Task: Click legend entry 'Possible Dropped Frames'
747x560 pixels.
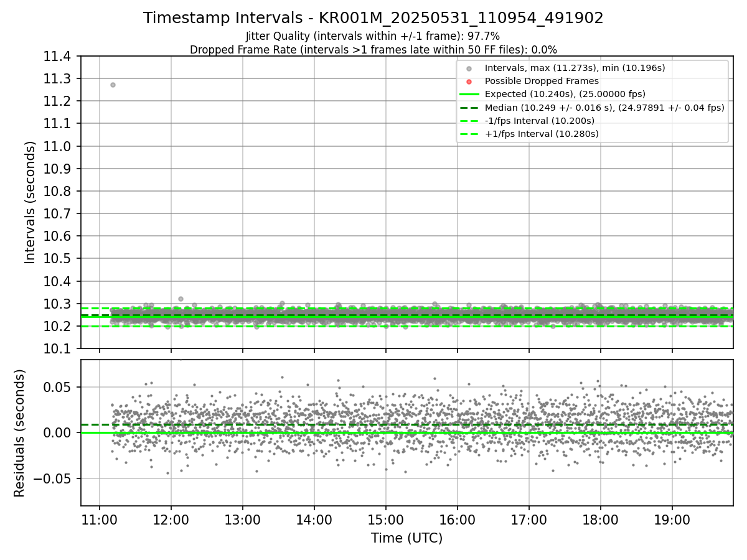Action: point(542,81)
